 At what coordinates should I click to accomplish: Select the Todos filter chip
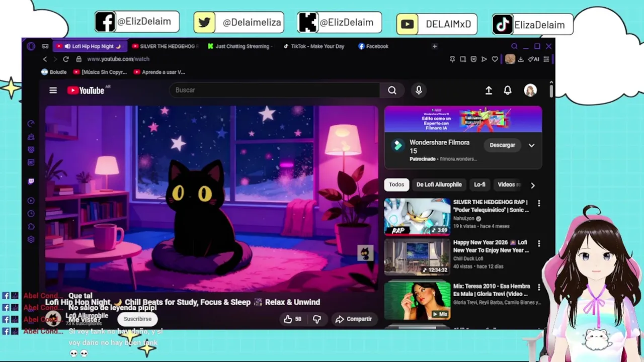click(x=396, y=185)
